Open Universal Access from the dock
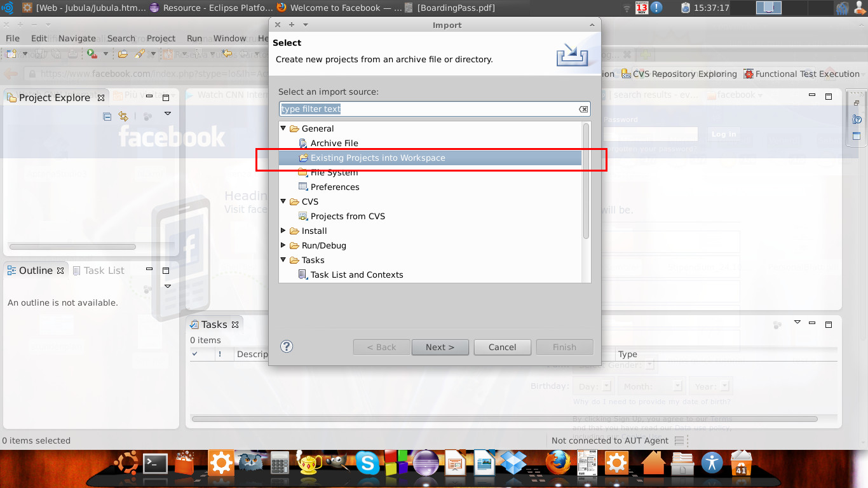 pyautogui.click(x=712, y=463)
